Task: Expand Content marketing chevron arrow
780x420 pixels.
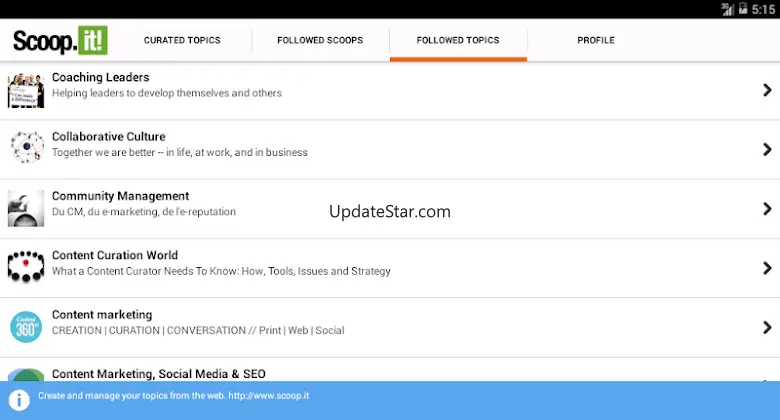Action: tap(767, 327)
